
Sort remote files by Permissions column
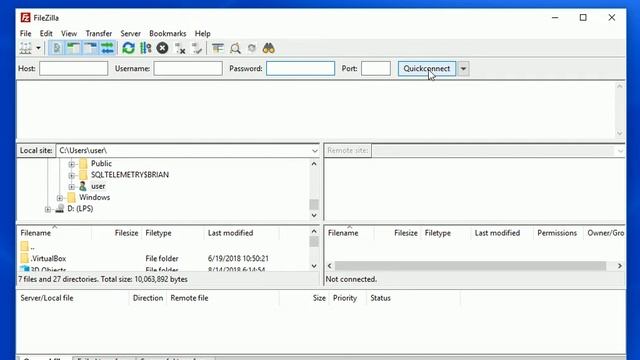557,233
